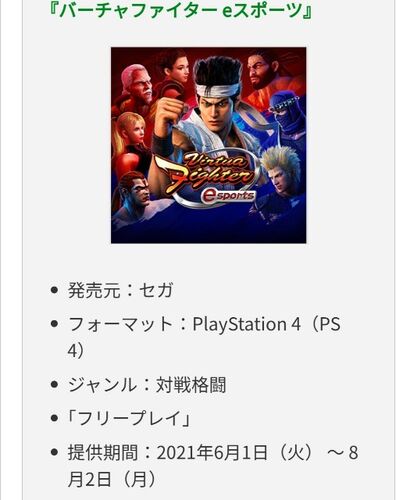
Task: Open the バーチャファイター eスポーツ title link
Action: coord(180,9)
